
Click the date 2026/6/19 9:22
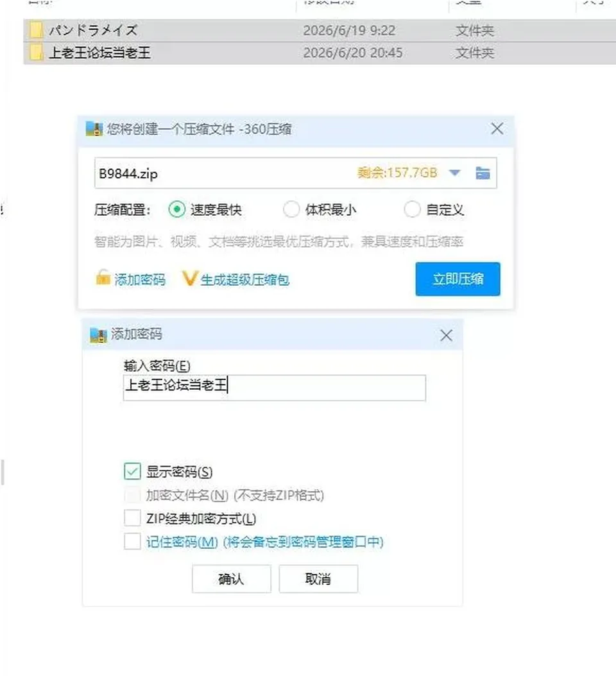(349, 30)
